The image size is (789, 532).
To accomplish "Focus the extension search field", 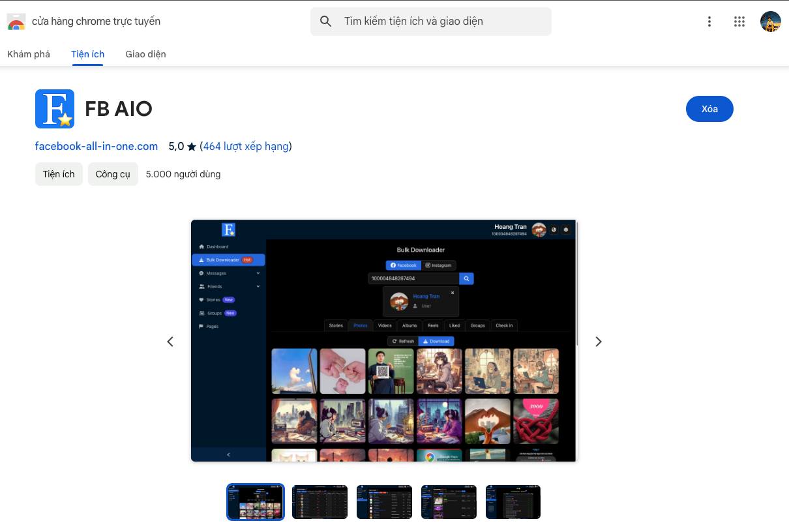I will tap(431, 22).
